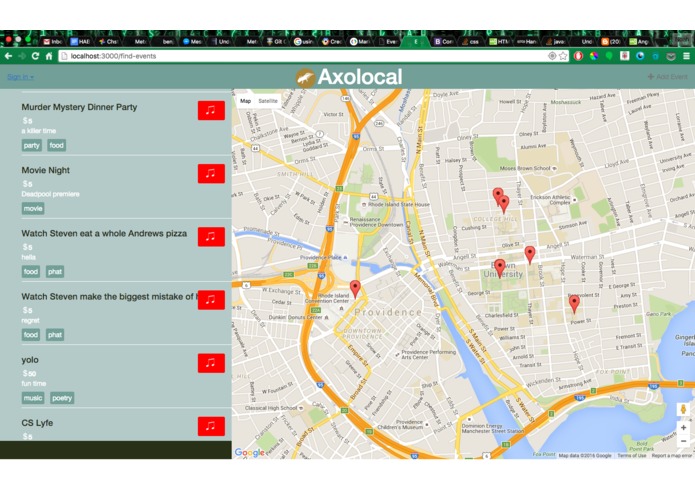Click the Google logo on the map

[250, 452]
